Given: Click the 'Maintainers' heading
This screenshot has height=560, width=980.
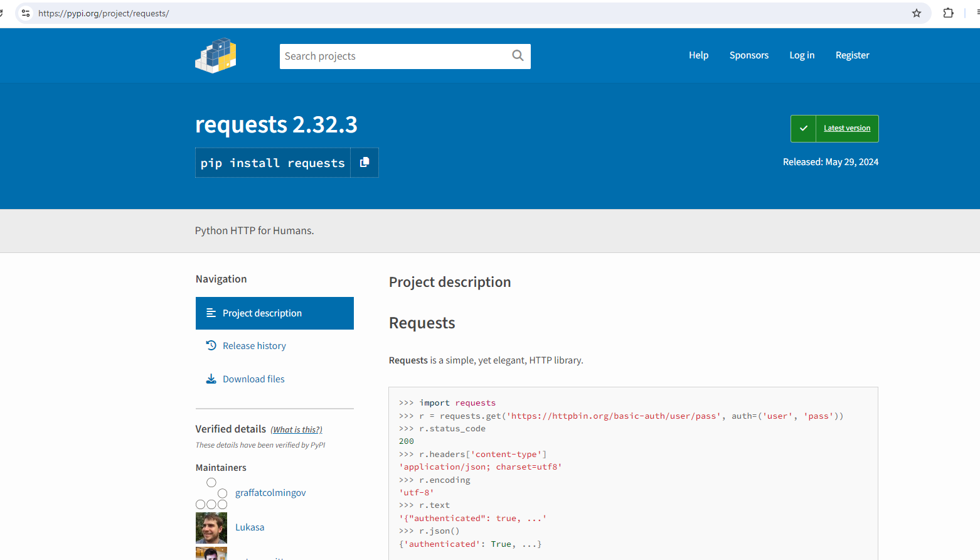Looking at the screenshot, I should click(x=221, y=468).
